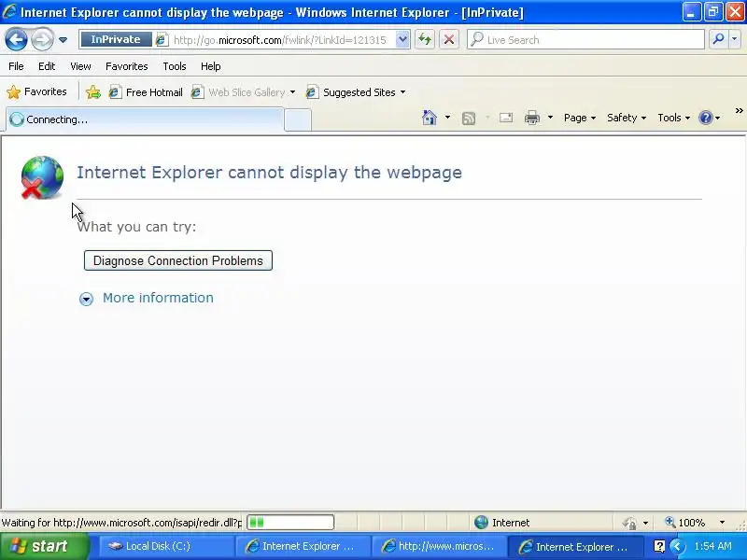The height and width of the screenshot is (560, 747).
Task: Expand hidden tray icons arrow
Action: click(x=677, y=546)
